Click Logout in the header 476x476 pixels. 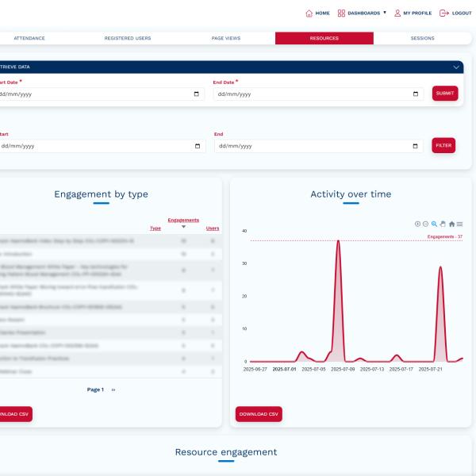click(x=455, y=13)
